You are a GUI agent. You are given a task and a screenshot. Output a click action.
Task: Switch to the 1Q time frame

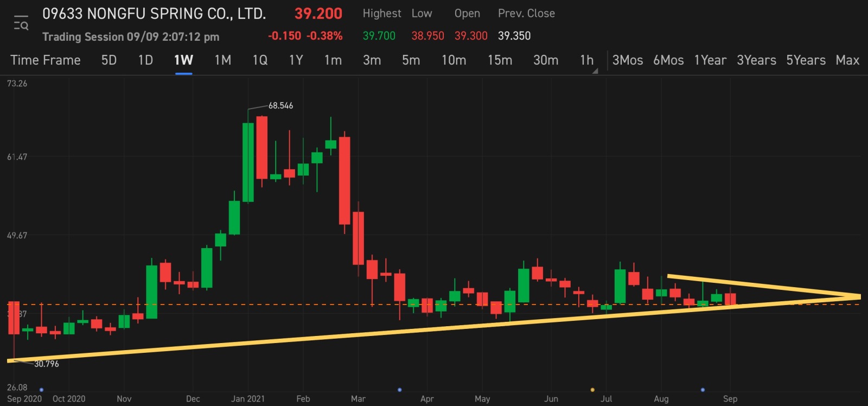260,60
